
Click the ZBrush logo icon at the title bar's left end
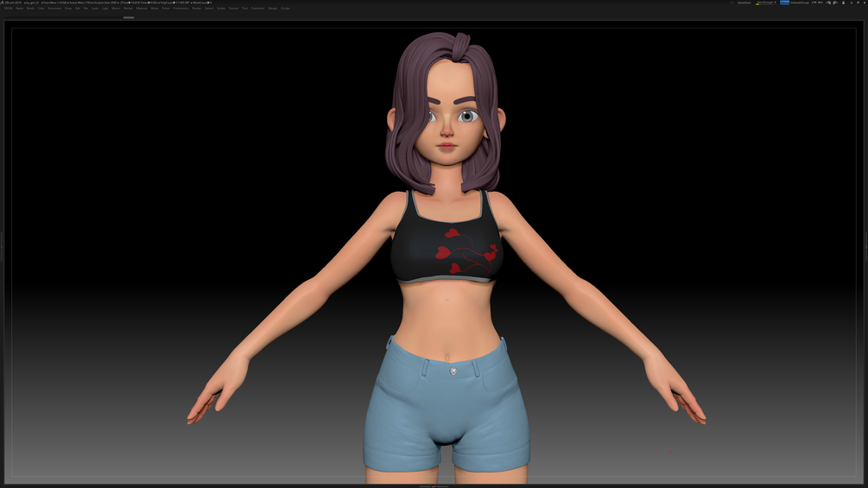(x=3, y=3)
